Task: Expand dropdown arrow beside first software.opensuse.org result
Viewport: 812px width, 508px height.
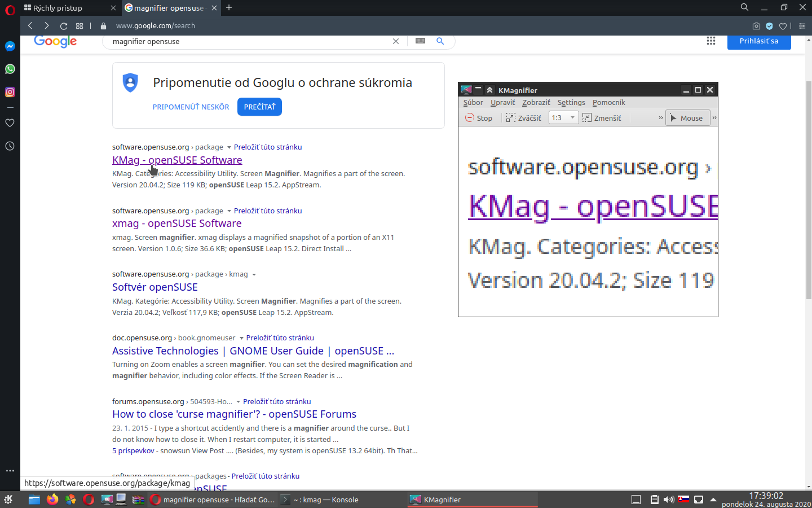Action: (229, 147)
